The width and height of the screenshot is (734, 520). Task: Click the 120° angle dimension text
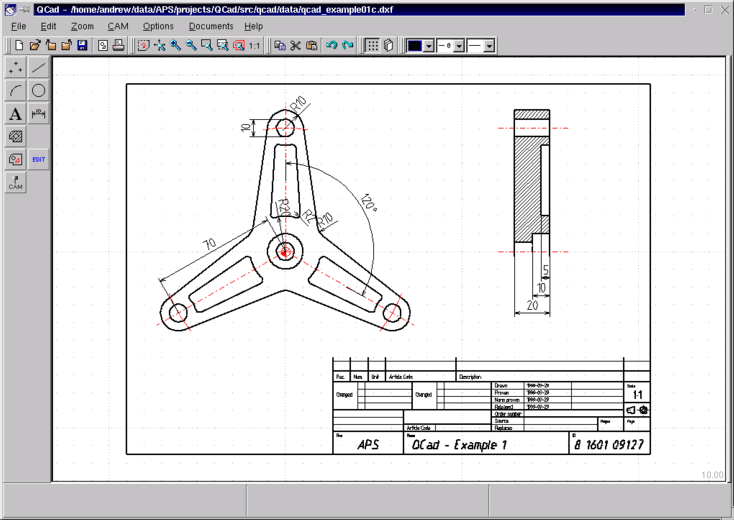click(x=369, y=203)
